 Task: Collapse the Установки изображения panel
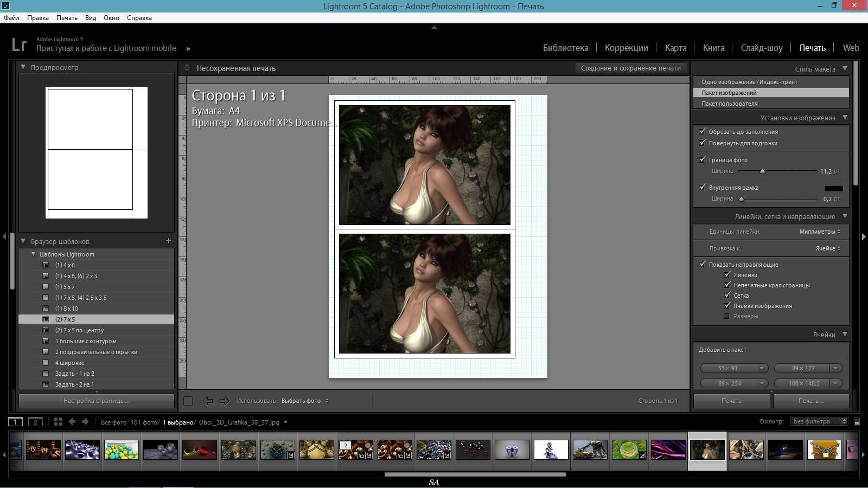(845, 118)
